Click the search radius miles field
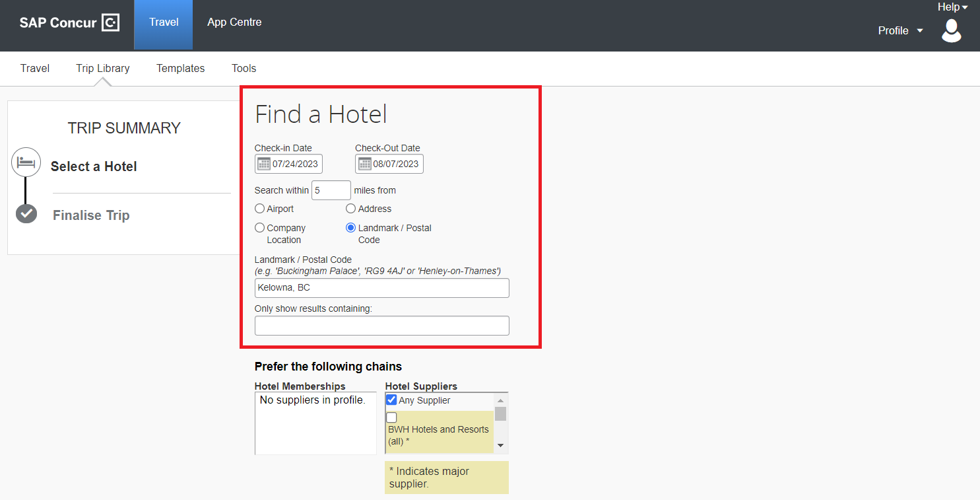This screenshot has height=500, width=980. pos(331,190)
